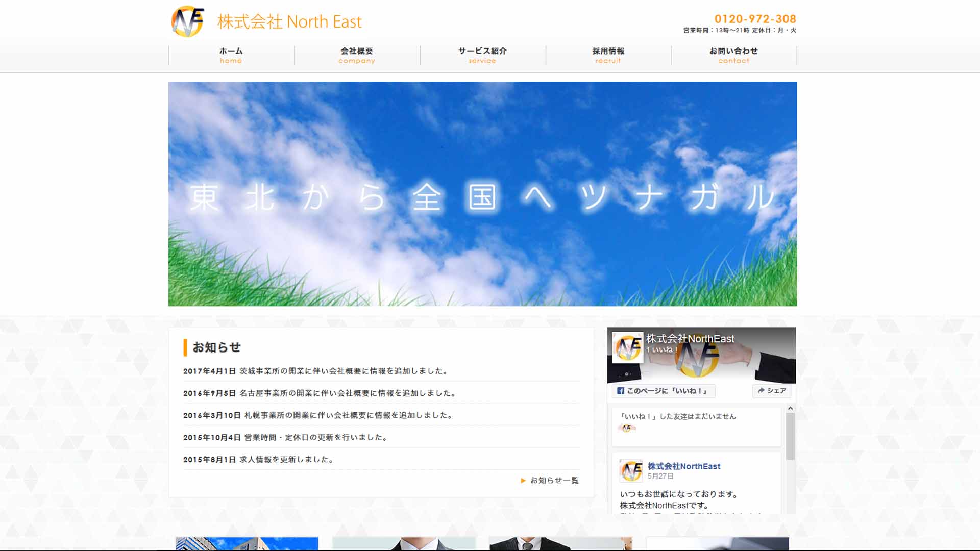The height and width of the screenshot is (551, 980).
Task: Click the NE company logo in the header
Action: pyautogui.click(x=187, y=21)
